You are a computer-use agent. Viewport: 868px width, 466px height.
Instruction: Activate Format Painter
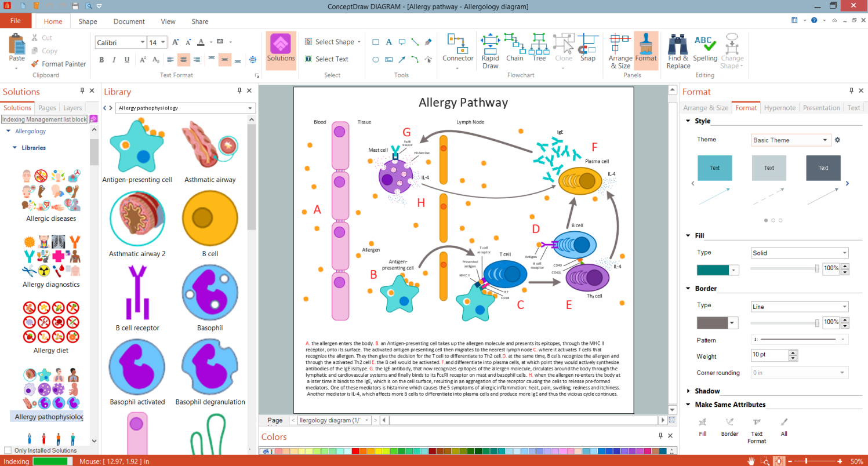click(x=59, y=64)
